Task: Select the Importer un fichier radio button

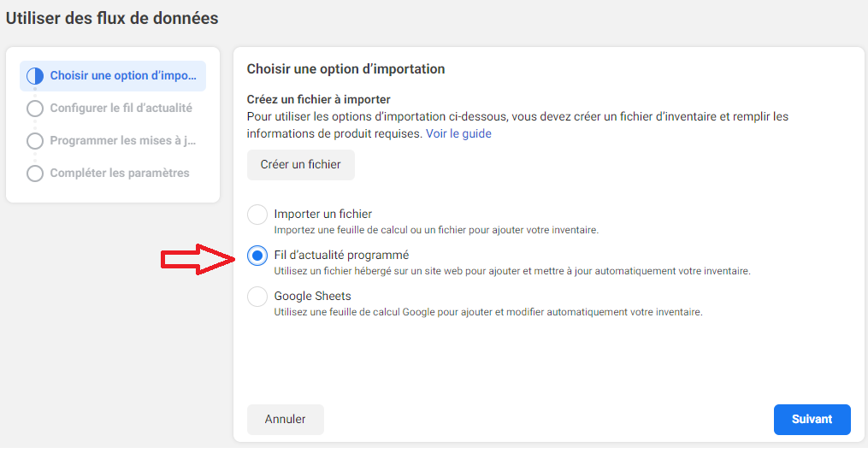Action: (257, 215)
